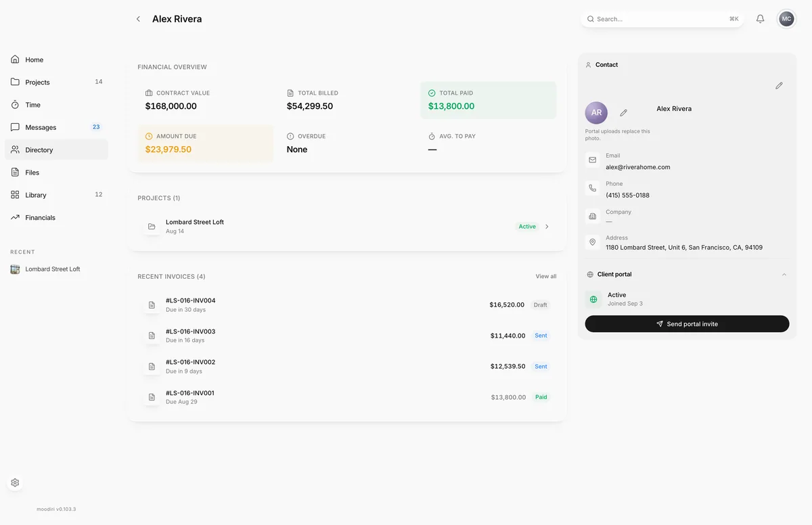Click the MC user avatar
812x525 pixels.
click(x=786, y=19)
